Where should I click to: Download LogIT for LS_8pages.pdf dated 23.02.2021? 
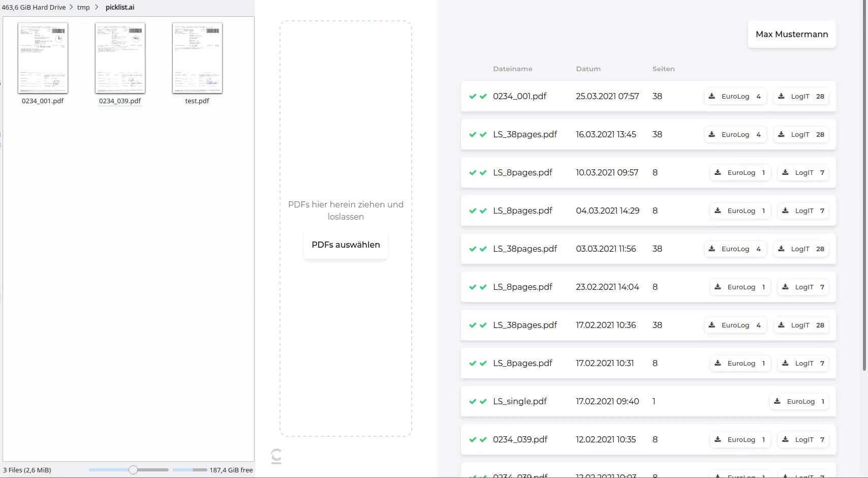pos(803,287)
